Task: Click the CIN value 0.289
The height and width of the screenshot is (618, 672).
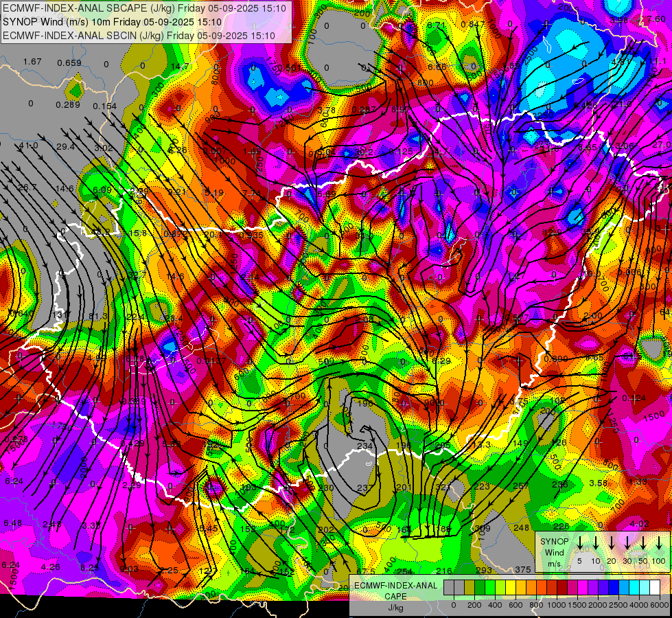Action: tap(68, 104)
